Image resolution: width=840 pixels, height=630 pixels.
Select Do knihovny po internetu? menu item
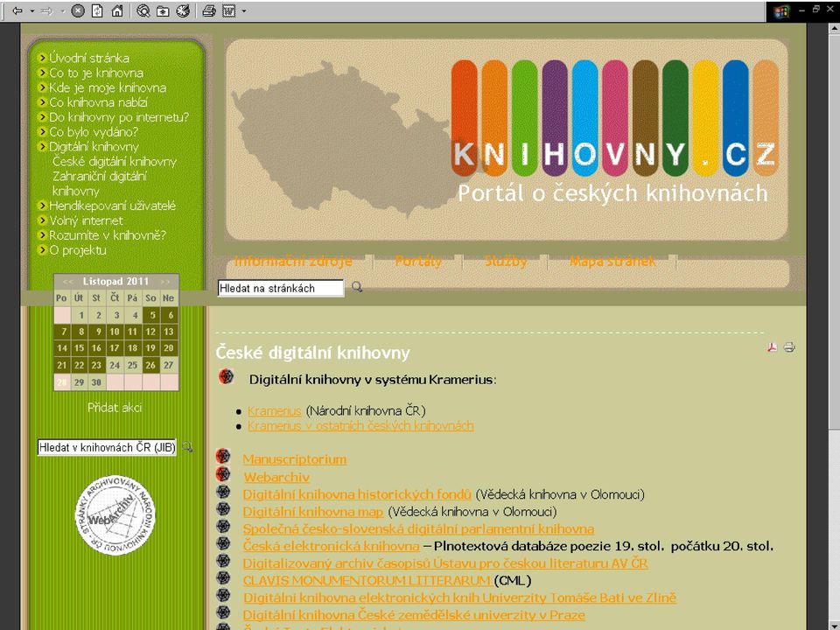pos(118,116)
